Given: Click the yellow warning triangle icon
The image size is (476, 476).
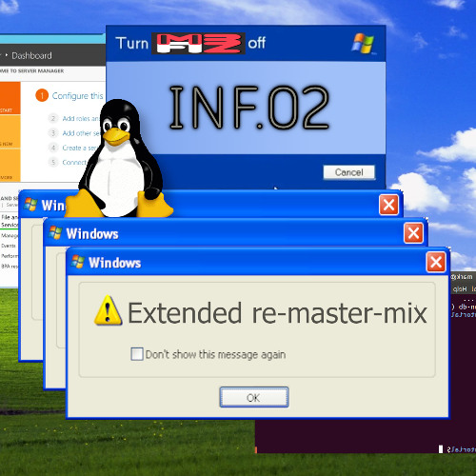Looking at the screenshot, I should click(x=108, y=310).
